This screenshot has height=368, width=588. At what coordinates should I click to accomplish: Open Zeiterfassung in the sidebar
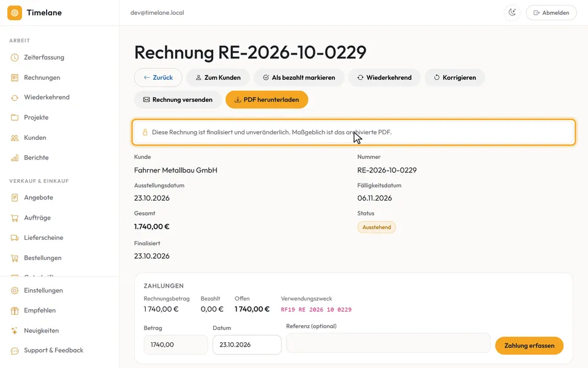point(44,58)
